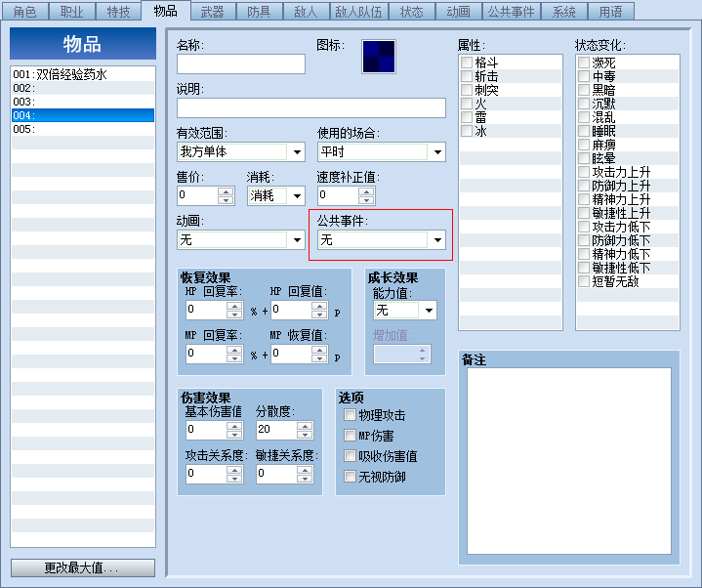This screenshot has height=588, width=702.
Task: Check the 格斗 attribute checkbox
Action: tap(467, 63)
